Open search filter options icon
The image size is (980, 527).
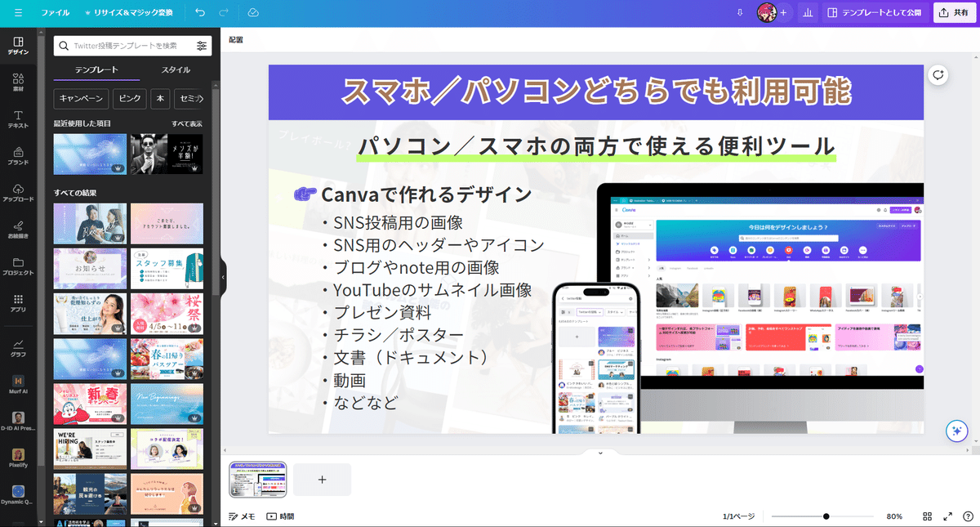click(202, 46)
